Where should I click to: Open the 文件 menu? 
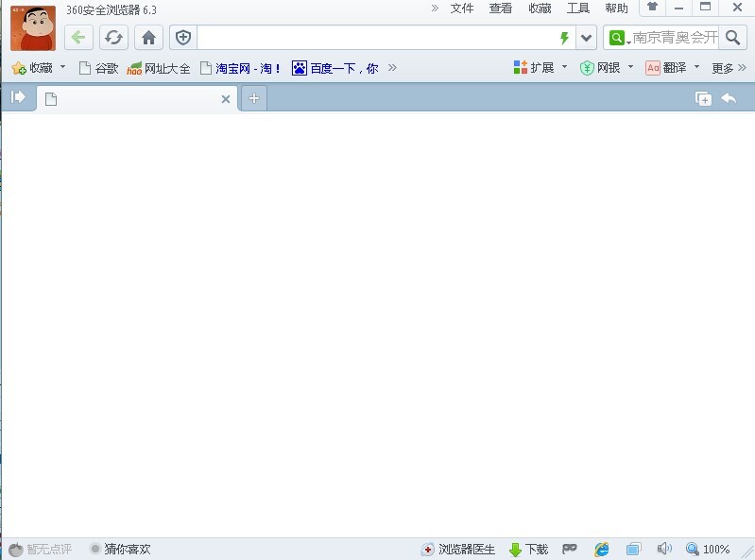tap(462, 8)
